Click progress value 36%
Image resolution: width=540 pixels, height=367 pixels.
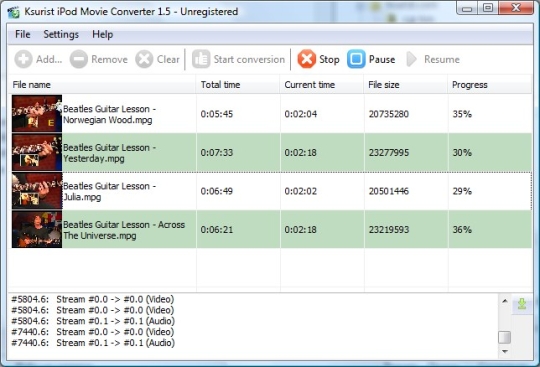(x=462, y=230)
